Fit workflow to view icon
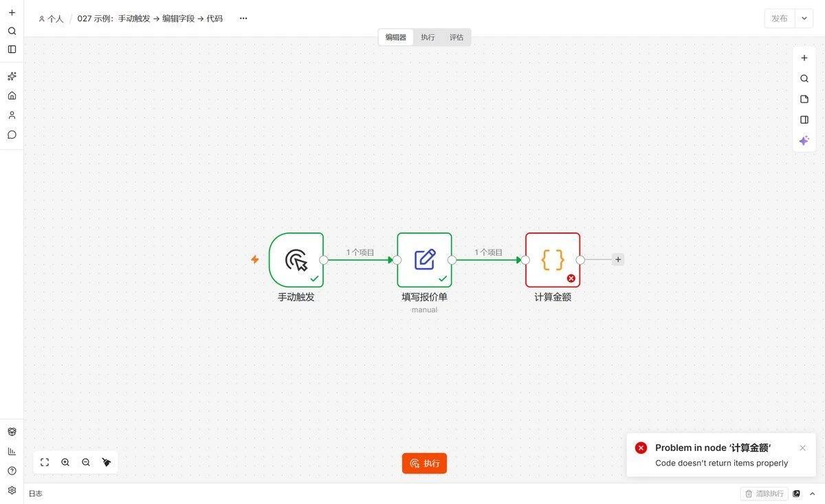 45,463
